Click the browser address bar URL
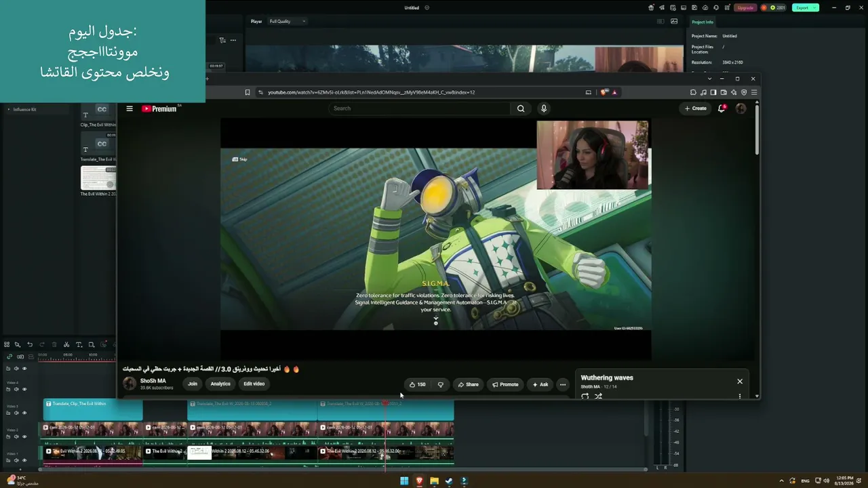The image size is (868, 488). tap(371, 92)
